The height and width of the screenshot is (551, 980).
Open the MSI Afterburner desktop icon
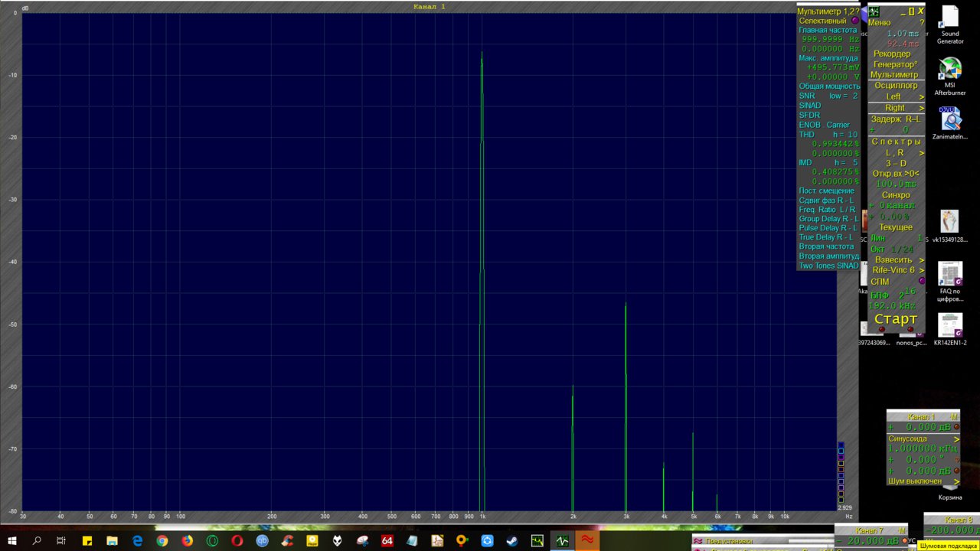950,77
